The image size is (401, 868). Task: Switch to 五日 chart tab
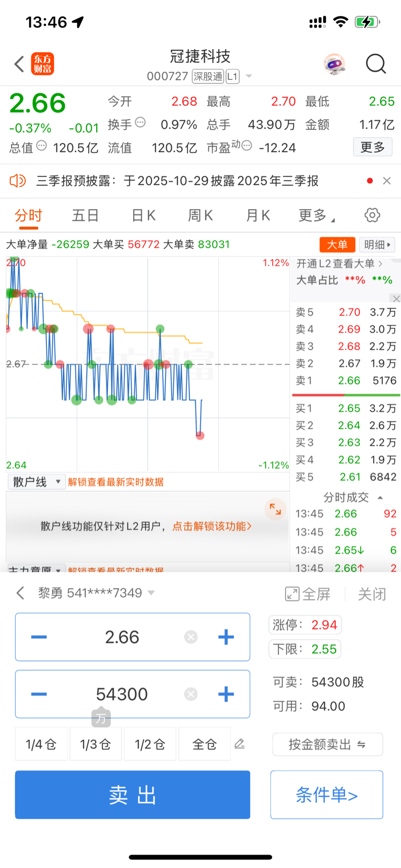click(86, 215)
